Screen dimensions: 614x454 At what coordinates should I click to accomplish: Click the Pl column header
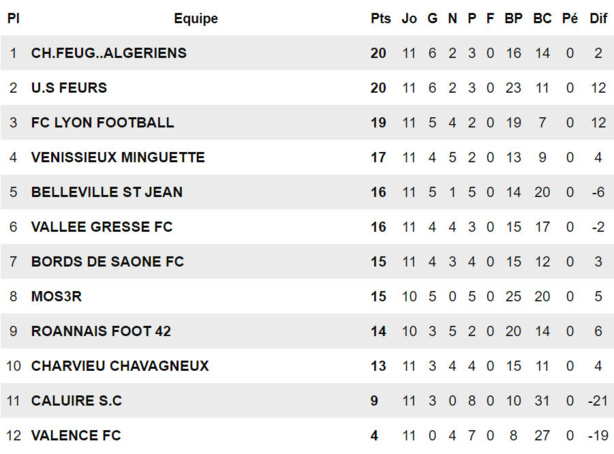13,18
